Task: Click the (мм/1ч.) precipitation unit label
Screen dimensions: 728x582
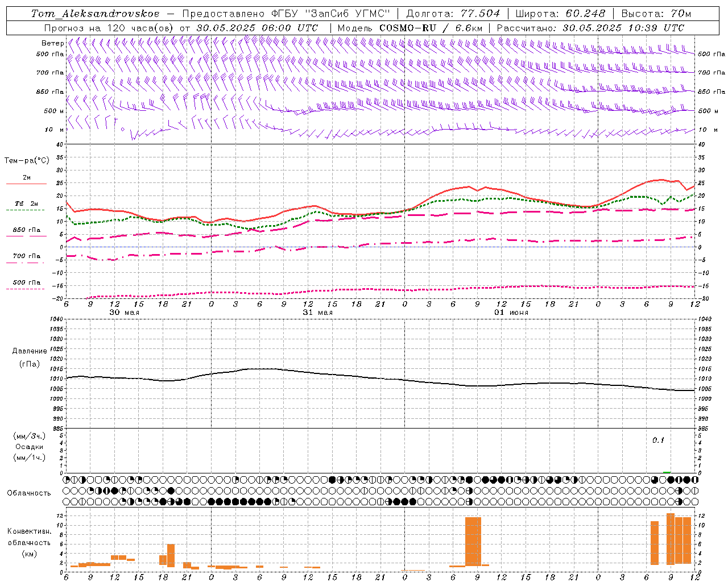Action: [x=29, y=458]
